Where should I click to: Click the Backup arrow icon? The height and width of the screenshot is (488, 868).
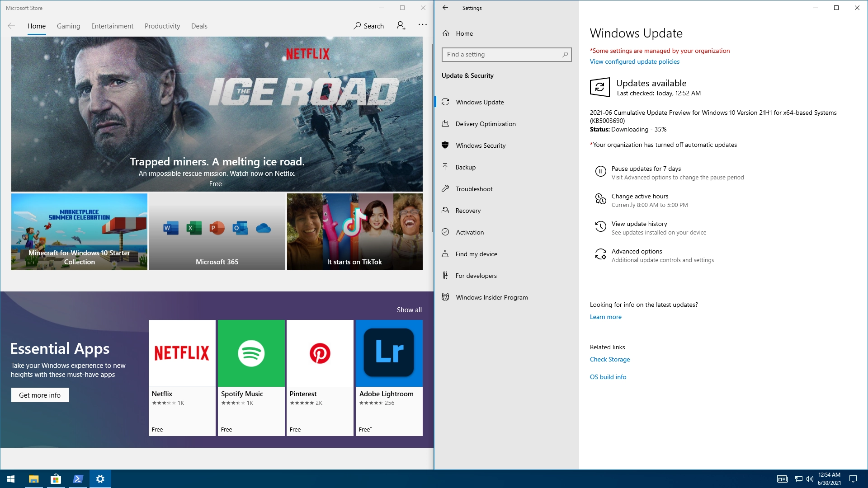pos(445,167)
